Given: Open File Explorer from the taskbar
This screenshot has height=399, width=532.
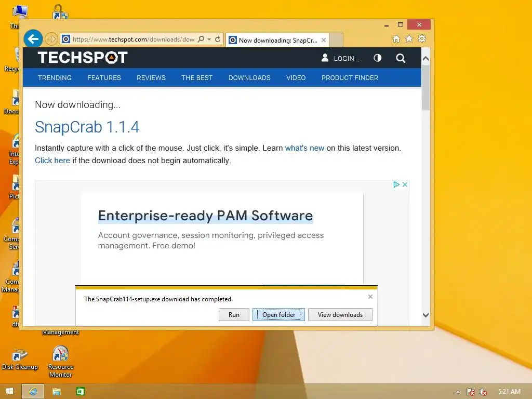Looking at the screenshot, I should (x=56, y=392).
